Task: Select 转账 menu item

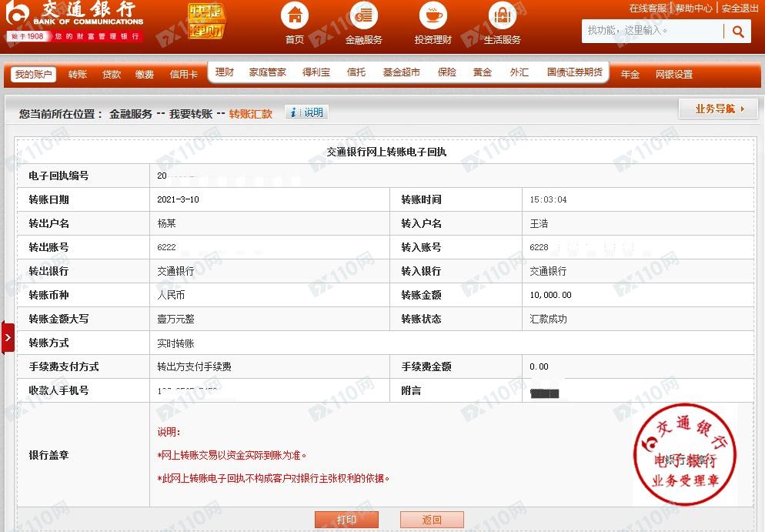Action: tap(78, 74)
